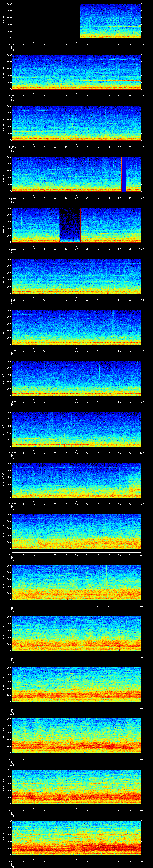
Task: Click 'Frequency (Hz)' label of the 8:04:00 panel
Action: tap(3, 21)
